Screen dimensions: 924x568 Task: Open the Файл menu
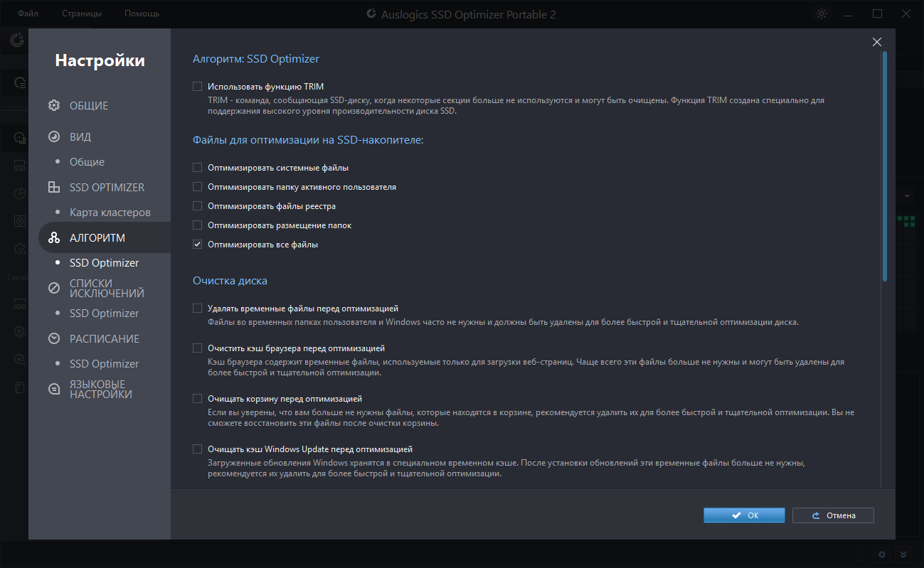(28, 14)
